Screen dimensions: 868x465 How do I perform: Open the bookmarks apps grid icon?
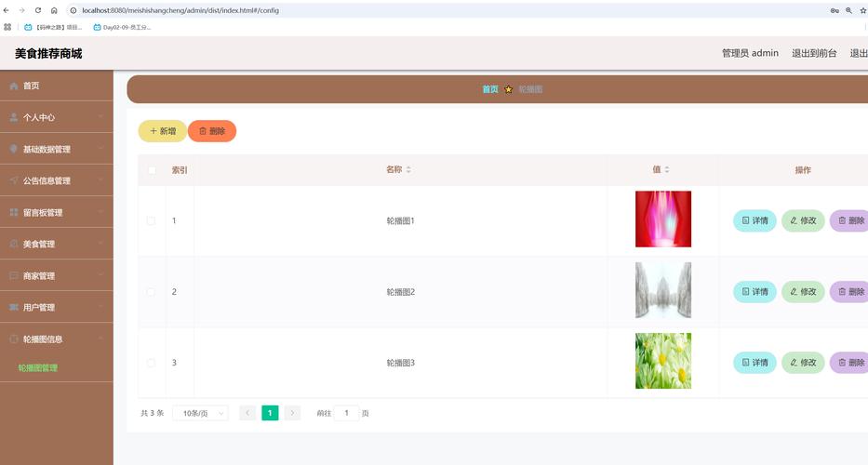click(x=7, y=27)
